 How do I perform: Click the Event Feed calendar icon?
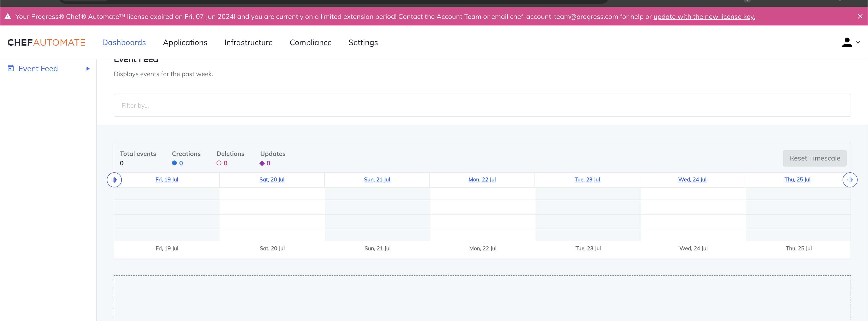tap(10, 68)
